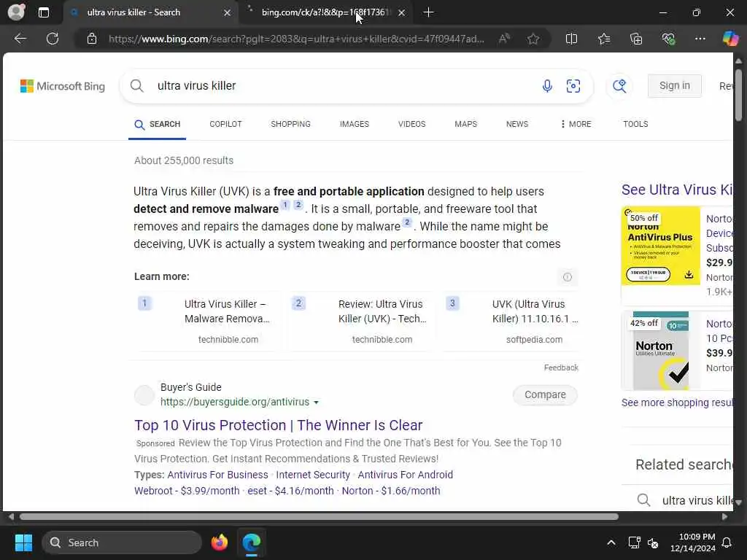
Task: Click the taskbar Search box
Action: [x=122, y=542]
